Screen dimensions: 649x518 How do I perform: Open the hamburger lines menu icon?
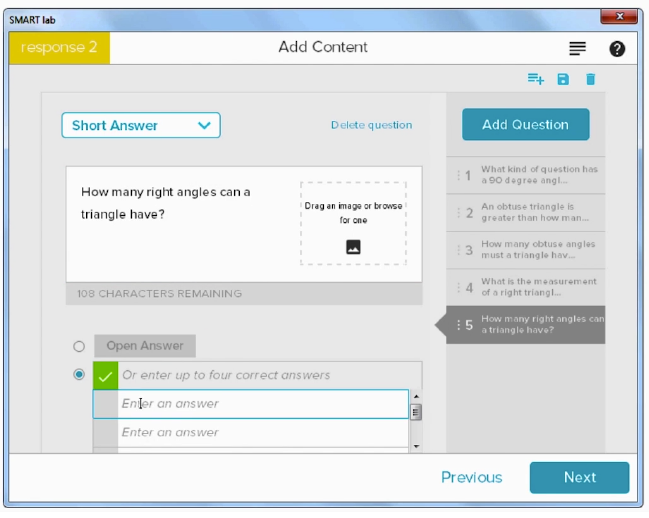pos(577,48)
